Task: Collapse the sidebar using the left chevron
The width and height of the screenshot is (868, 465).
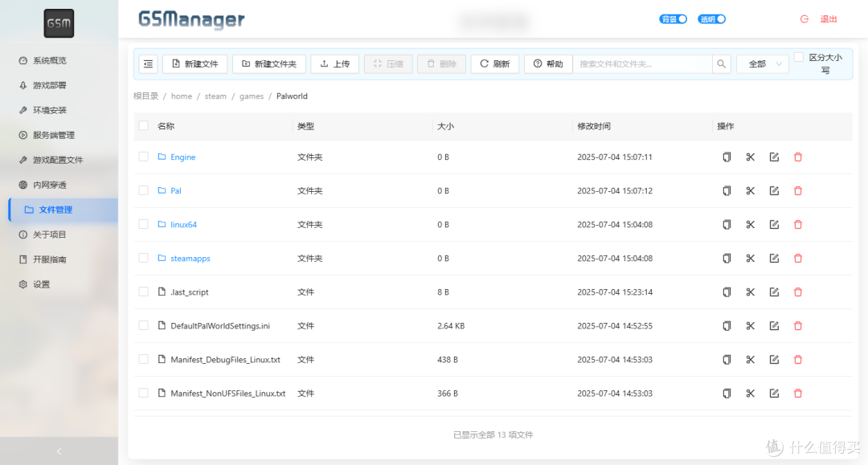Action: pyautogui.click(x=58, y=451)
